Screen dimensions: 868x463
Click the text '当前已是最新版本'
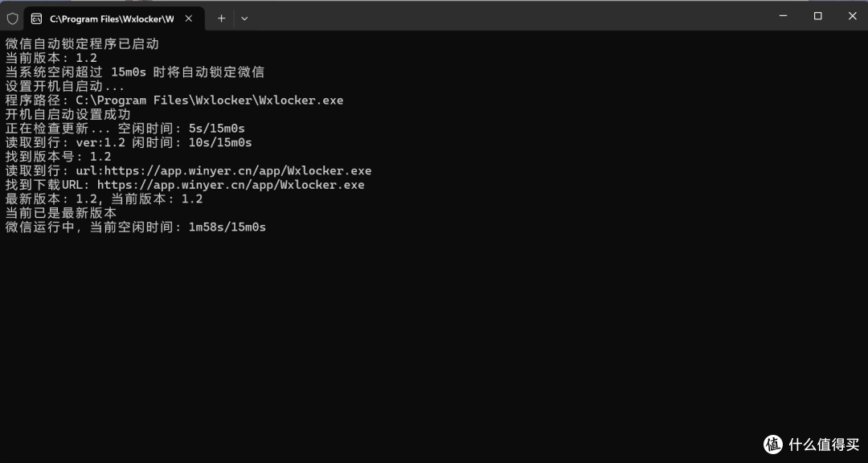pos(61,213)
